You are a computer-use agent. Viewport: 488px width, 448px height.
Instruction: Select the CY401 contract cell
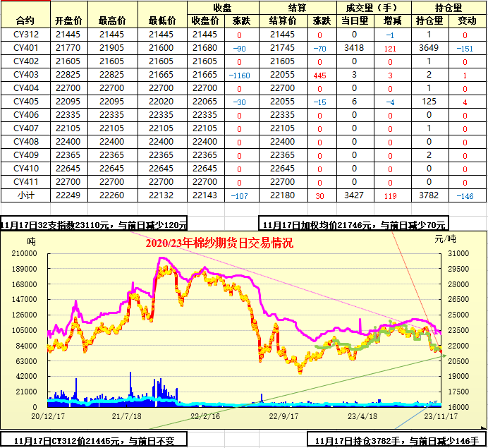26,48
